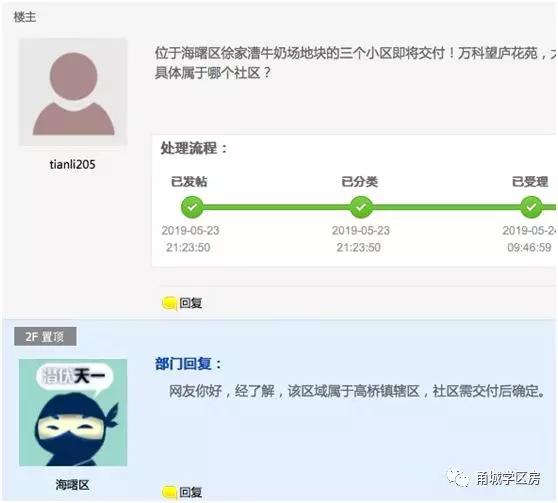Click the reply text 网友你好，经了解
This screenshot has height=503, width=558.
[357, 391]
